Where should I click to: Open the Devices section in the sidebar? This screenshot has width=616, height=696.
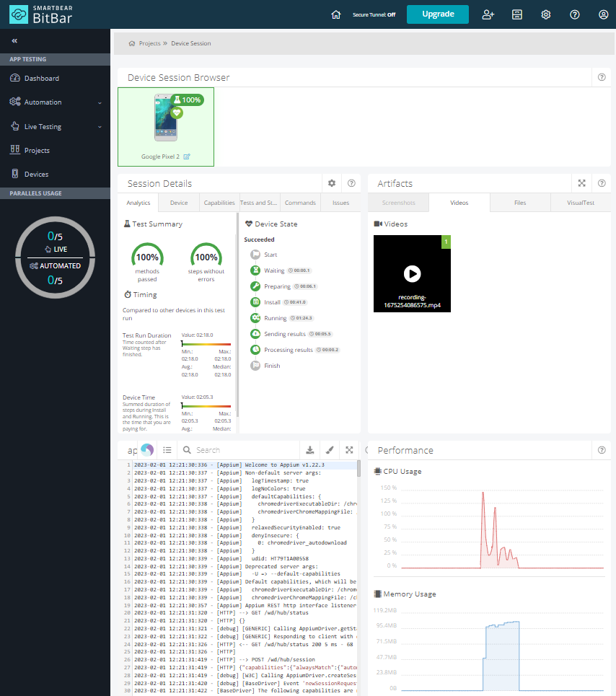[35, 174]
